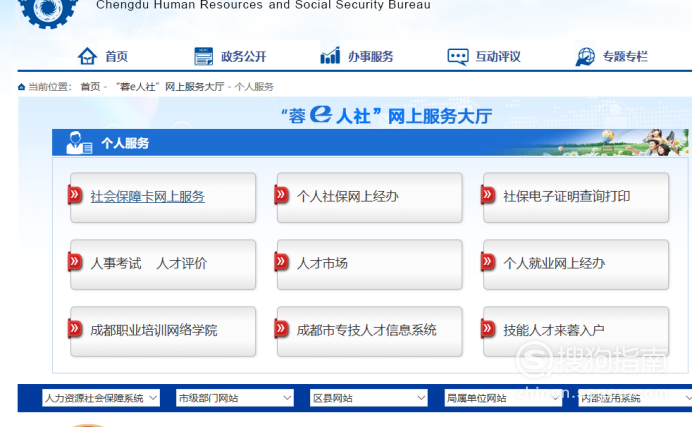Image resolution: width=692 pixels, height=427 pixels.
Task: Open the 专题专栏 navigation menu item
Action: (625, 56)
